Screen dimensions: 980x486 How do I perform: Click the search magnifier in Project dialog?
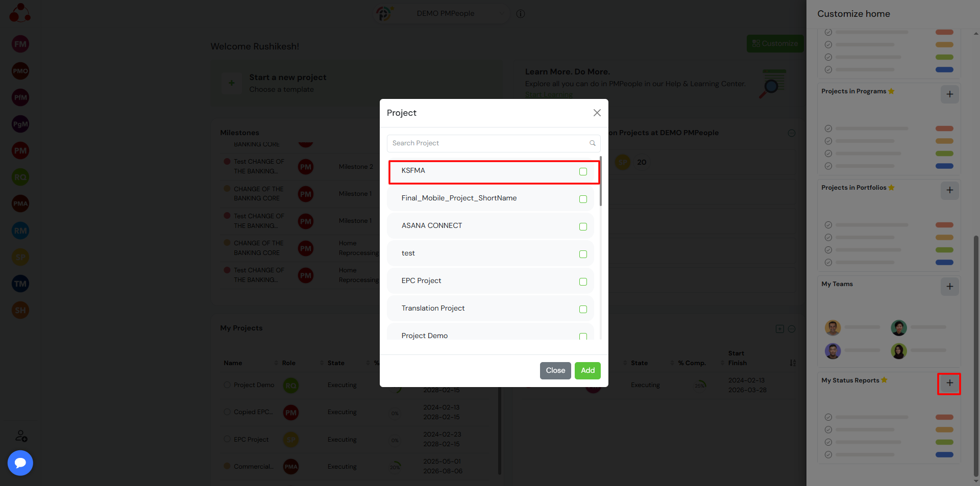point(592,143)
